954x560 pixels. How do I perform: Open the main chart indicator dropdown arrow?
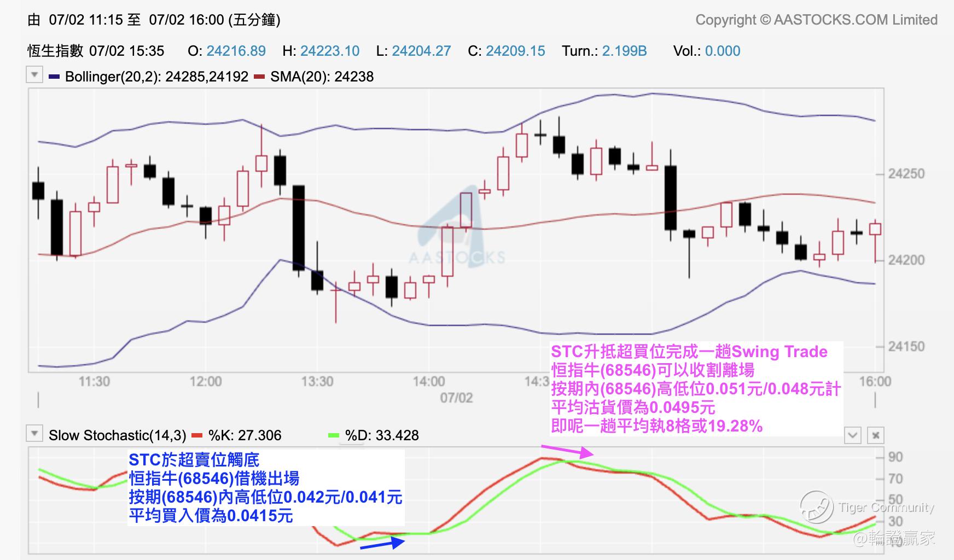(34, 74)
